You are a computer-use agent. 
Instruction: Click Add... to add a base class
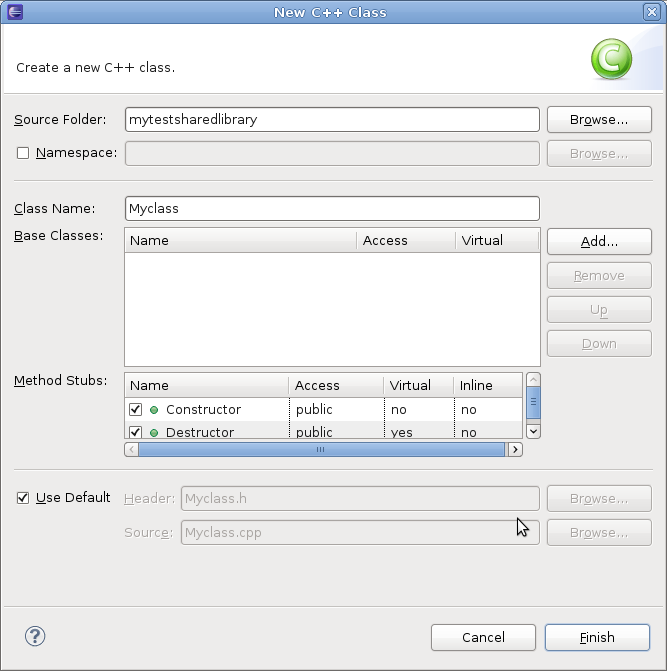pos(599,241)
